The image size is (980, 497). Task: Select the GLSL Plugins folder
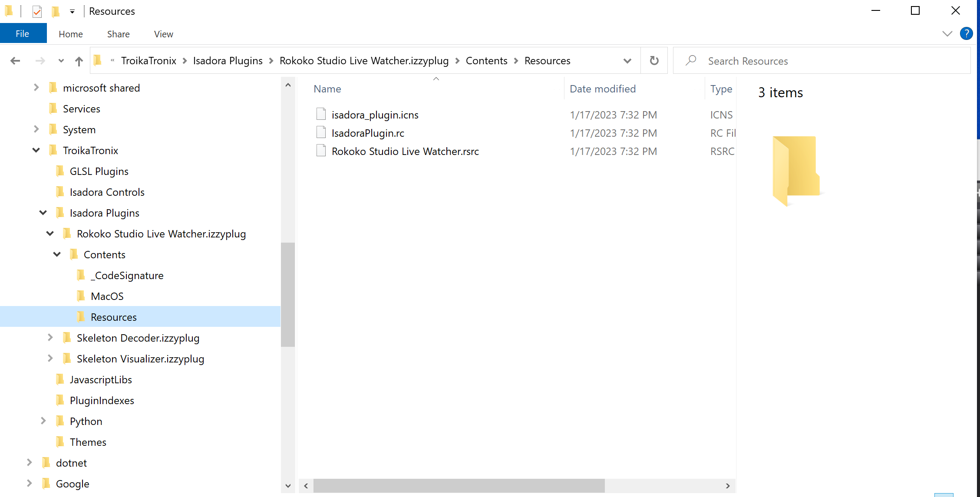tap(99, 171)
